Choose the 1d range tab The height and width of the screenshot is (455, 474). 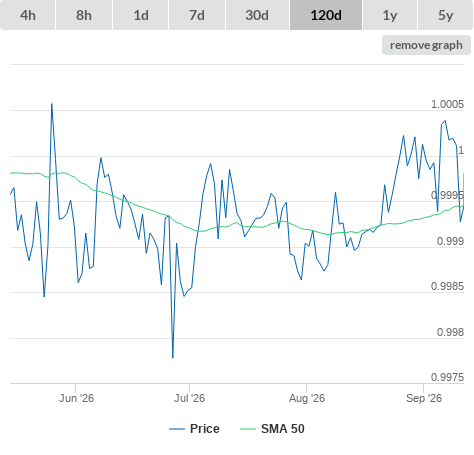point(141,15)
